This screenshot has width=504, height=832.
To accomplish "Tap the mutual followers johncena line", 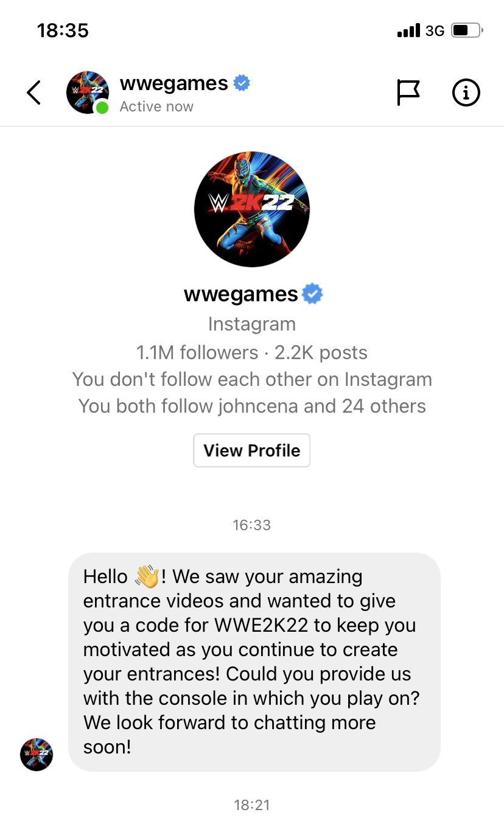I will click(x=252, y=406).
